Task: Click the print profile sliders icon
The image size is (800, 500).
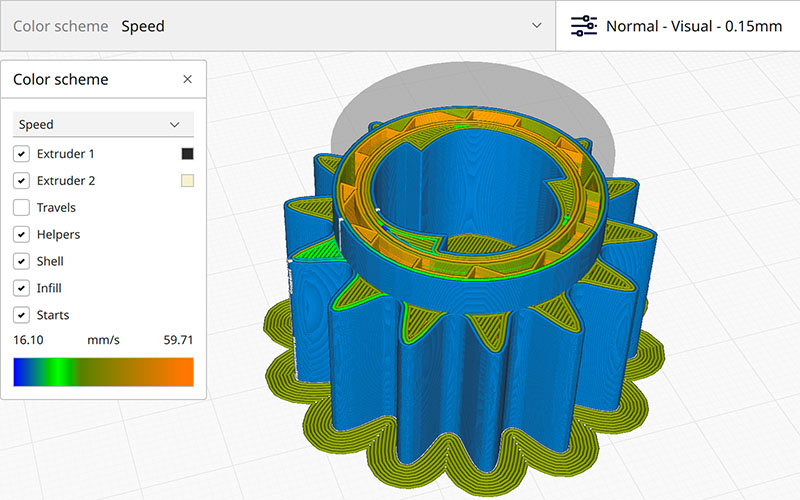Action: coord(583,26)
